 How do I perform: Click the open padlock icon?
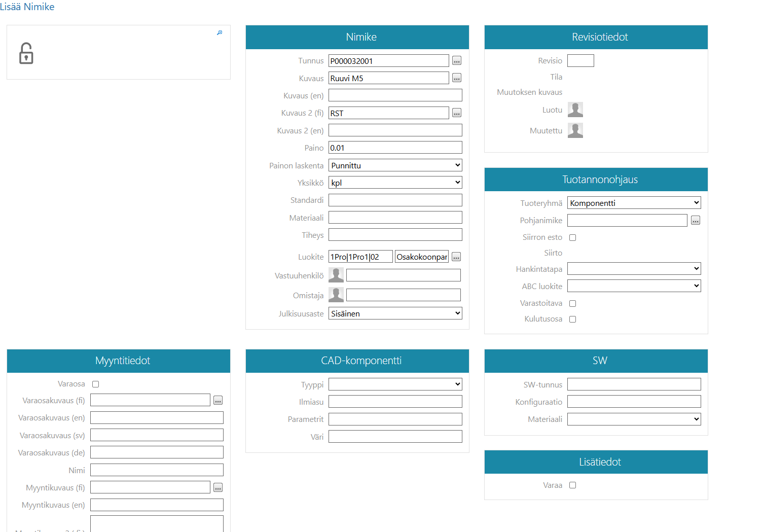point(26,53)
